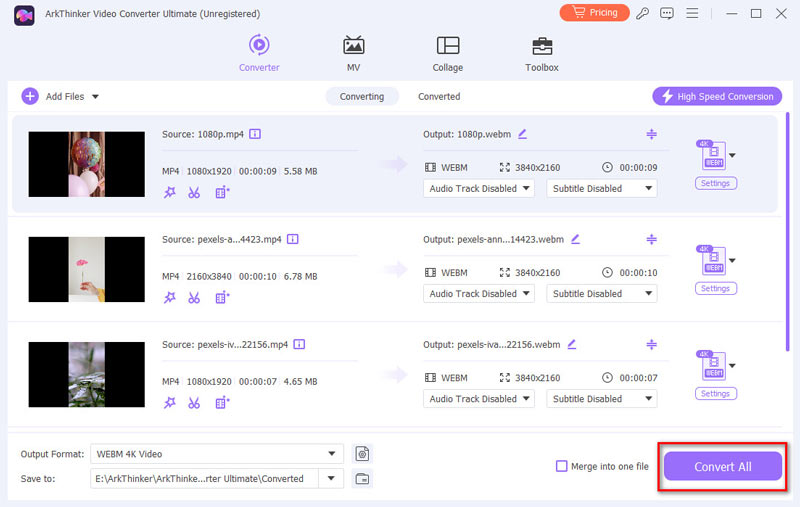This screenshot has width=800, height=507.
Task: Rename output 1080p.webm with pencil icon
Action: pos(522,134)
